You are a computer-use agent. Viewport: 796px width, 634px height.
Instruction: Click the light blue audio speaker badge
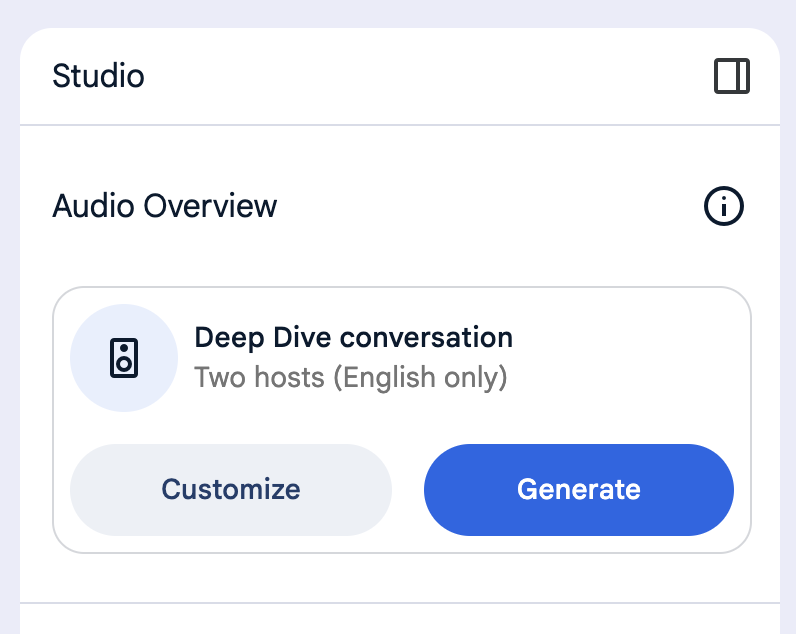123,358
